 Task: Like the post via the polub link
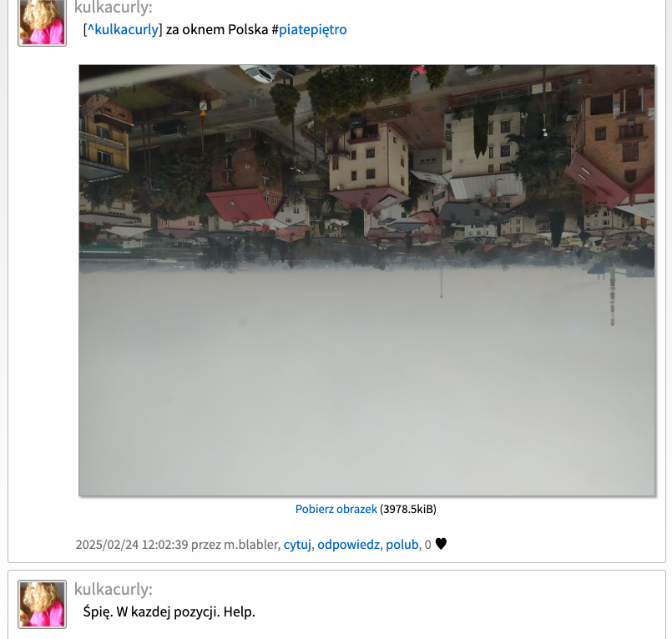pos(402,545)
